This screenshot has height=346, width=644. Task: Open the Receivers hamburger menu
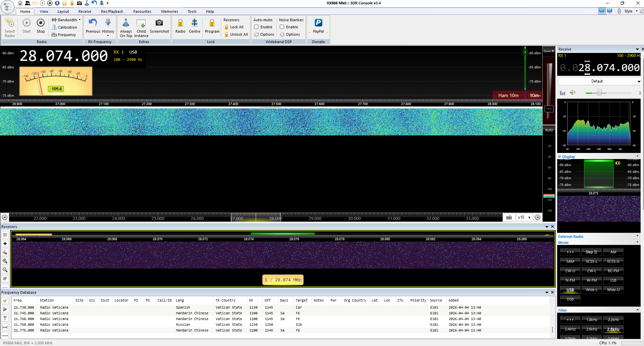[5, 235]
